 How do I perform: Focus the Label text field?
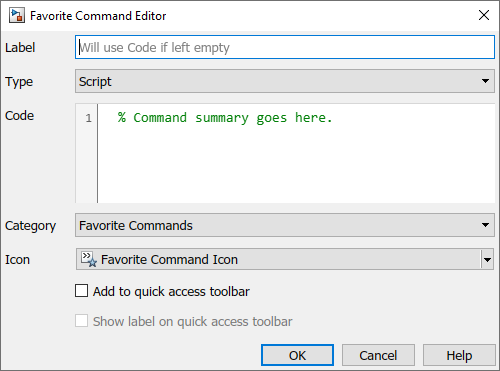coord(285,47)
